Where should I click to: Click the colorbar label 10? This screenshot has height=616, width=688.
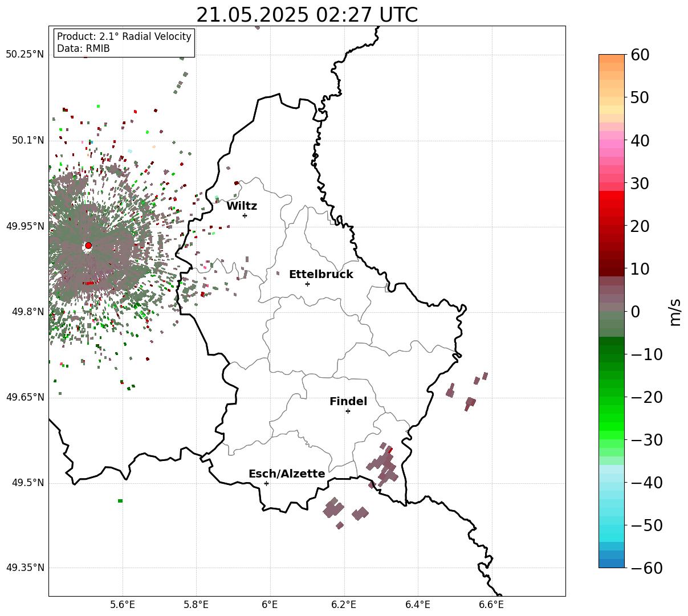click(x=641, y=268)
